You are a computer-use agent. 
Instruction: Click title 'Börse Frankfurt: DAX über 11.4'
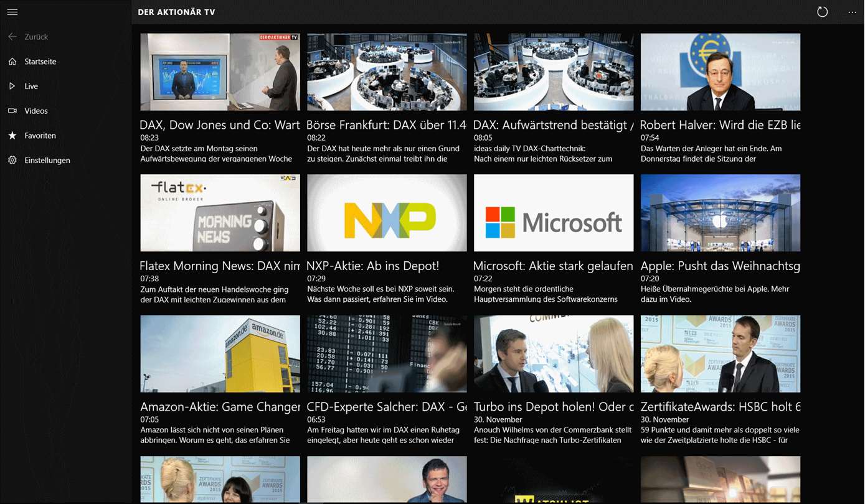click(387, 125)
